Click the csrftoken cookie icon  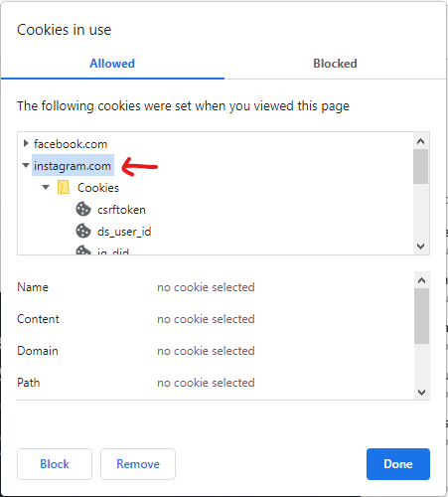pyautogui.click(x=83, y=210)
